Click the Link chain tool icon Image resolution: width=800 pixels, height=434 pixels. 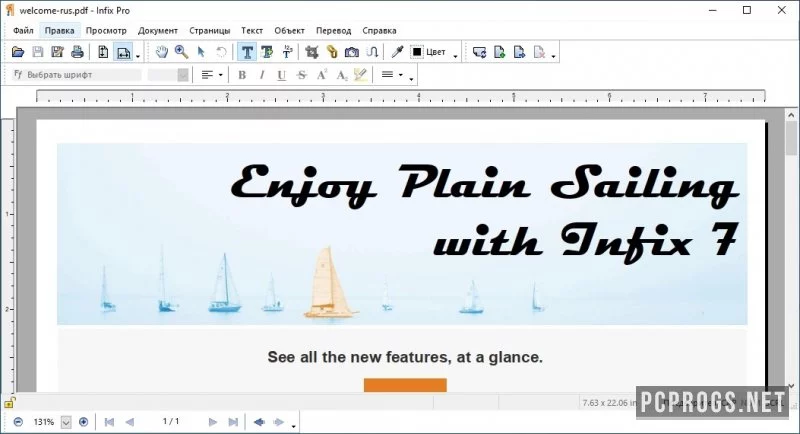coord(332,52)
